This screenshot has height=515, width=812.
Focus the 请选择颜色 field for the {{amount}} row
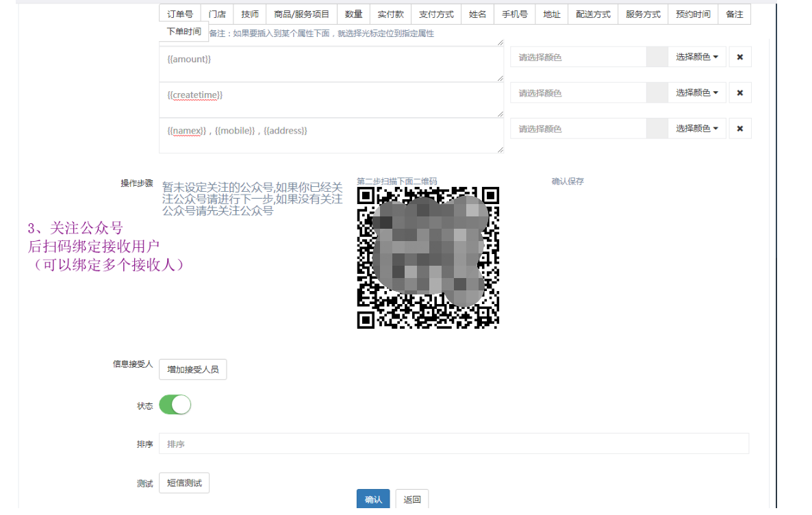coord(579,57)
